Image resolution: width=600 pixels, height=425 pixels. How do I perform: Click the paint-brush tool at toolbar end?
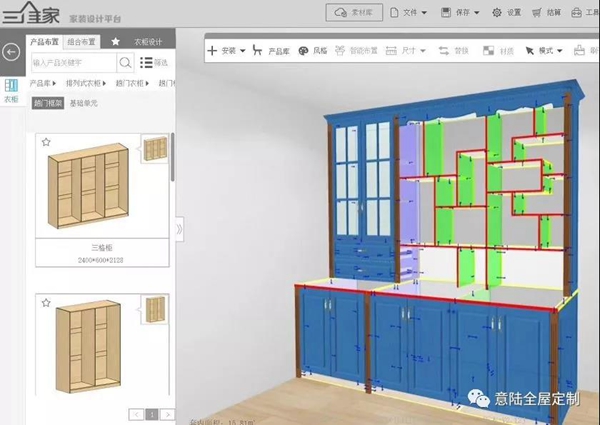579,50
